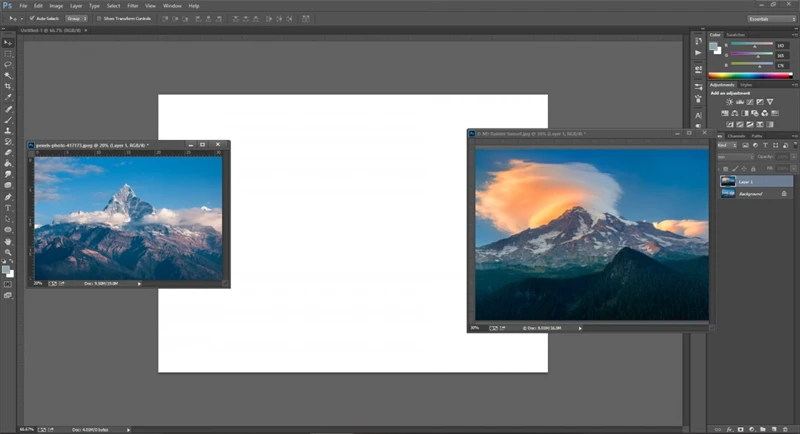800x434 pixels.
Task: Choose the Eyedropper tool
Action: tap(8, 97)
